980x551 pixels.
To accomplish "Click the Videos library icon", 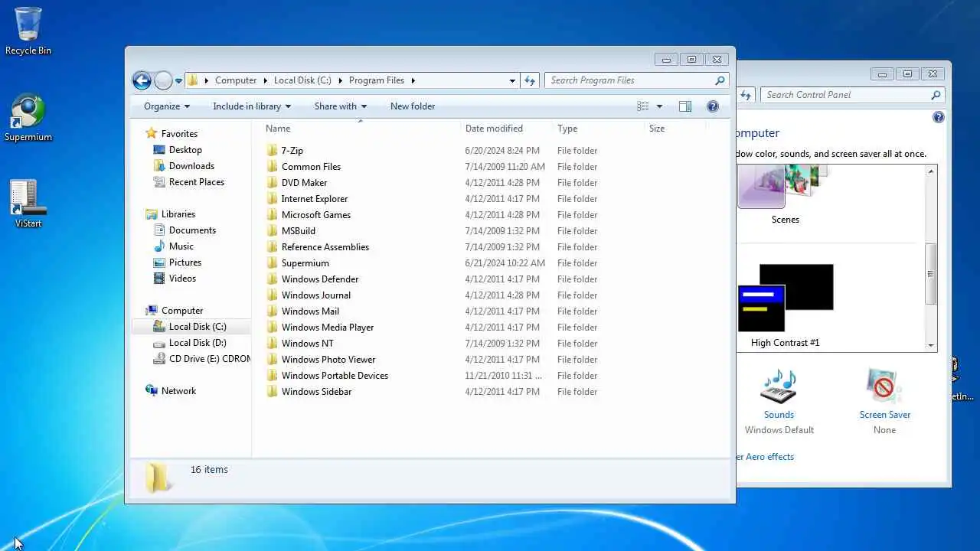I will pos(159,279).
